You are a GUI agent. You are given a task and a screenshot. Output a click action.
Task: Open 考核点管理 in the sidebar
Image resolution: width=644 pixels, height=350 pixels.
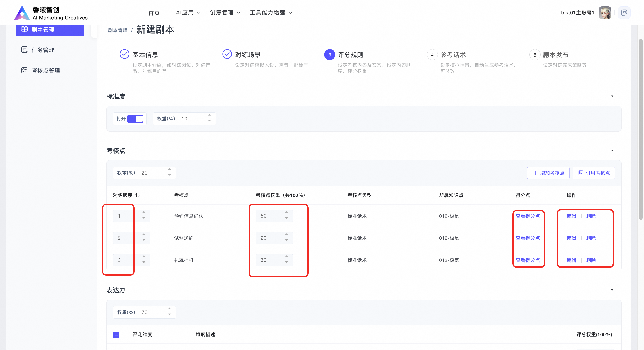point(50,71)
